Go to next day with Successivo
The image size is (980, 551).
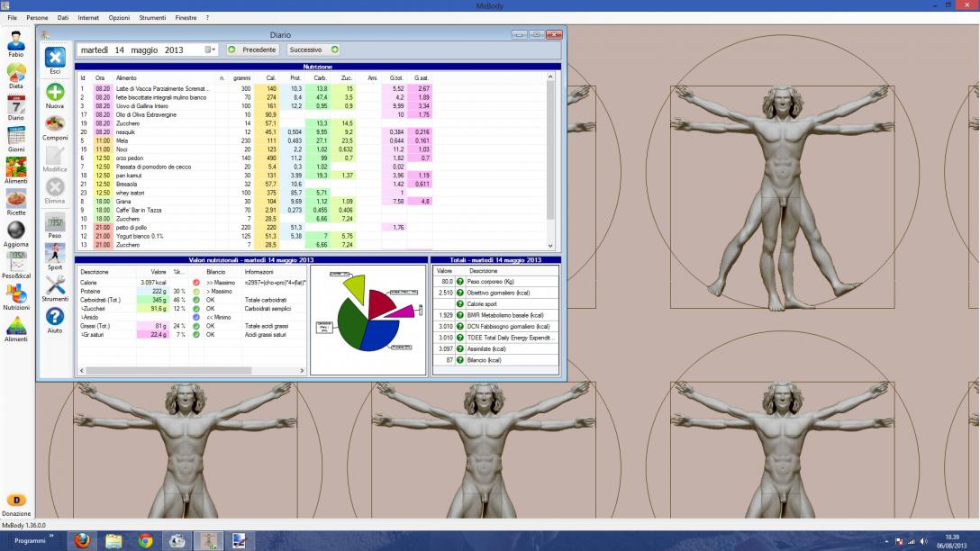(x=313, y=50)
